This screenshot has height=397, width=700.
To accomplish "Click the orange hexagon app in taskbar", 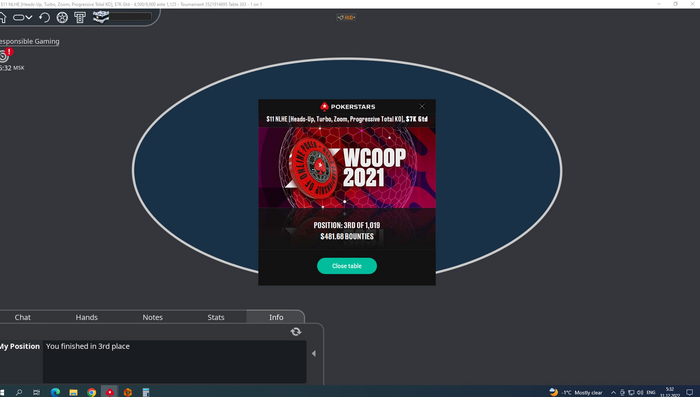I will tap(128, 392).
